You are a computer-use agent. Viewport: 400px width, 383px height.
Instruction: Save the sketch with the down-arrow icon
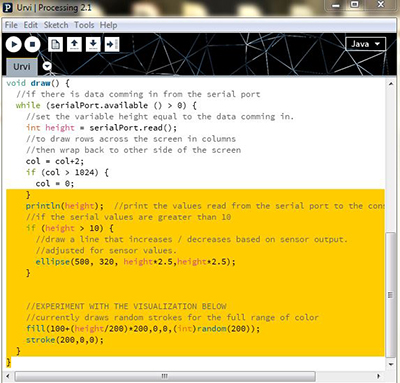(93, 44)
